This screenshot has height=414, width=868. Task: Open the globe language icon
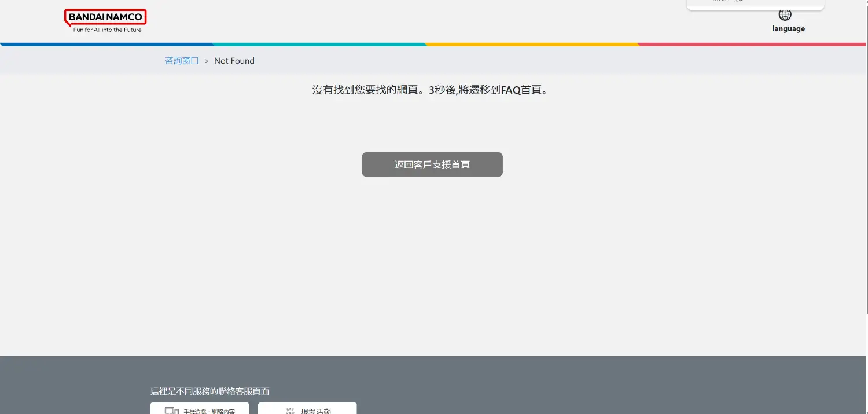[785, 15]
